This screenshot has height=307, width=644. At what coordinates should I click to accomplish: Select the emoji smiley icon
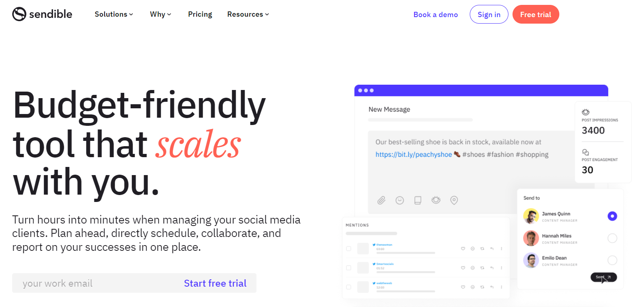tap(400, 200)
